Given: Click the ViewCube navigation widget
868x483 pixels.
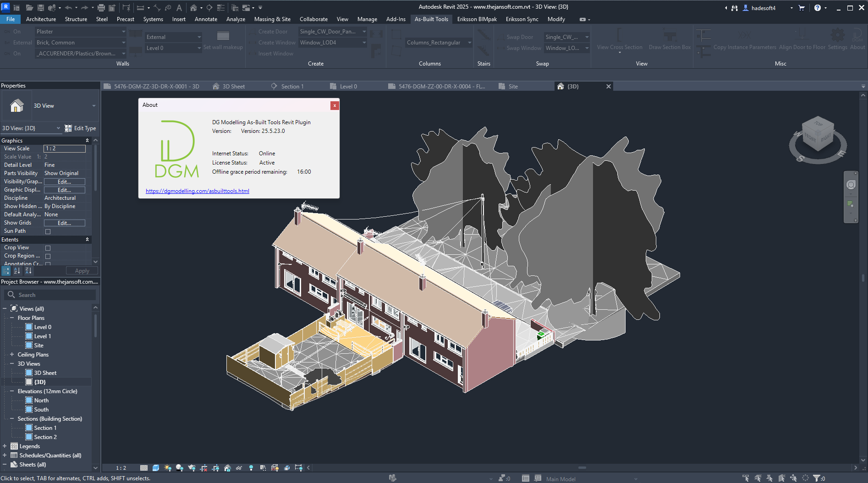Looking at the screenshot, I should [x=818, y=139].
